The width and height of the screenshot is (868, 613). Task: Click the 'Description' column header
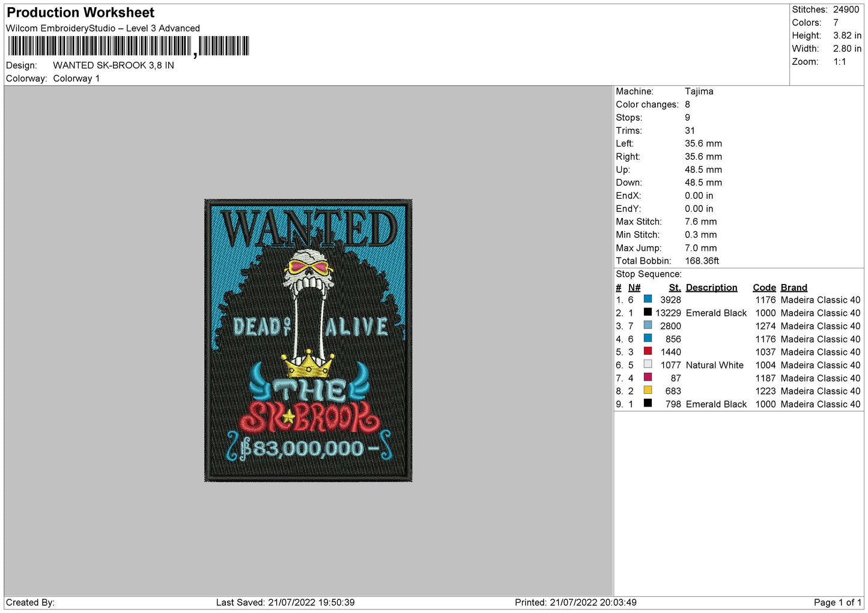711,288
